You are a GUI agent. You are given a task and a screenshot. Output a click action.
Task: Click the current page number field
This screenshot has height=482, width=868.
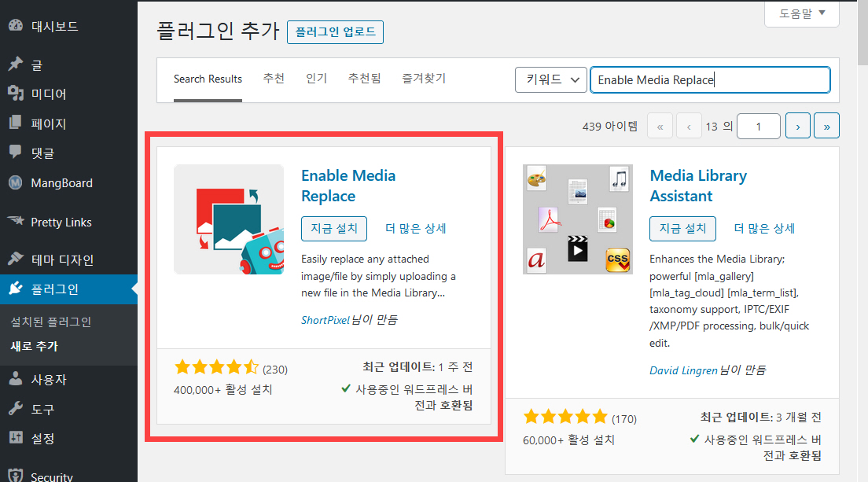click(x=759, y=127)
